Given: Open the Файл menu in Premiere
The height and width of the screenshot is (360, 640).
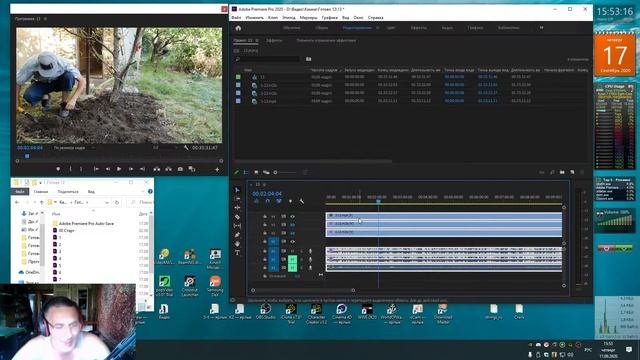Looking at the screenshot, I should (x=236, y=18).
